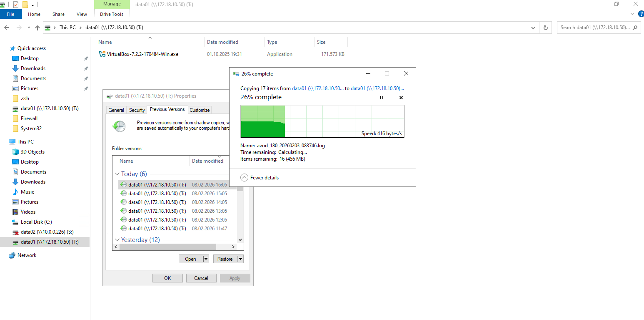Go back with the Back arrow
The height and width of the screenshot is (320, 644).
(x=7, y=28)
